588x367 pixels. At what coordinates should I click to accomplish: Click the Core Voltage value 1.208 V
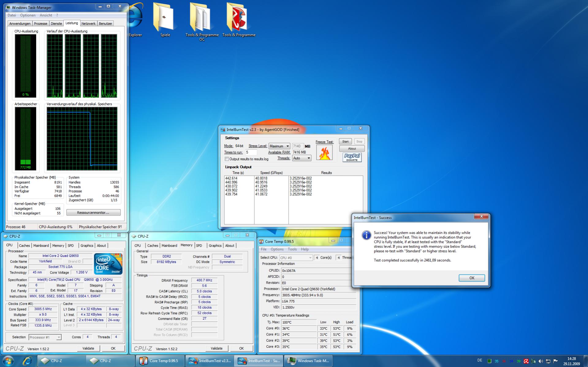(82, 272)
